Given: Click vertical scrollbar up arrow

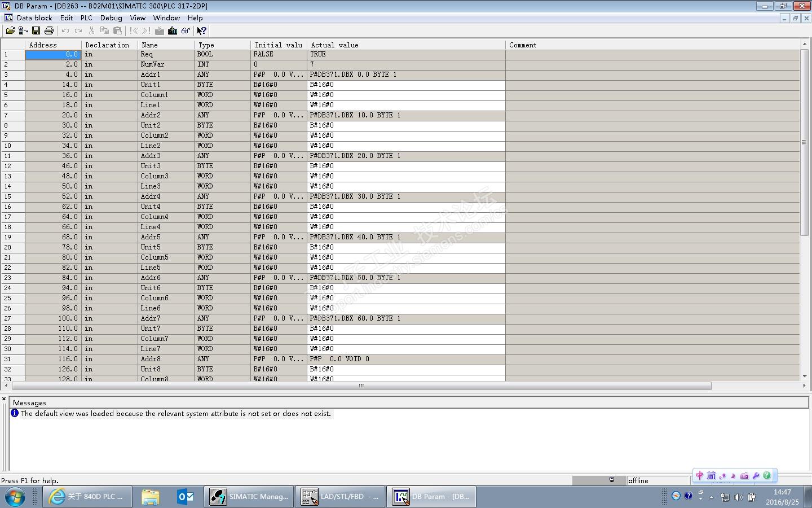Looking at the screenshot, I should point(805,43).
